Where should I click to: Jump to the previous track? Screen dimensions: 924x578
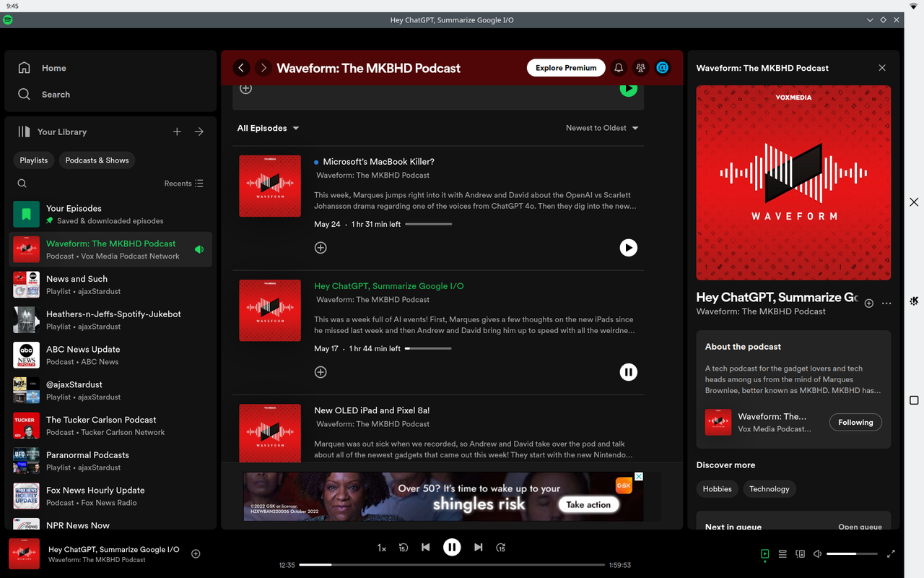coord(426,548)
